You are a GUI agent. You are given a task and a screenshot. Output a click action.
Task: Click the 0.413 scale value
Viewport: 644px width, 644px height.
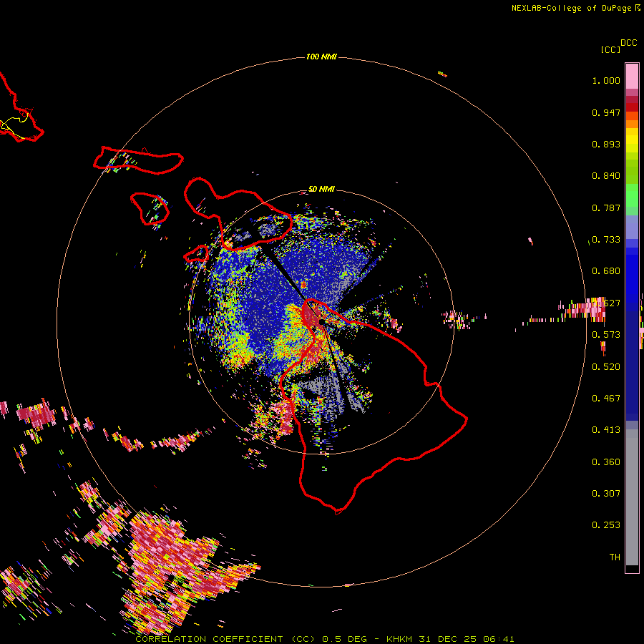[x=606, y=430]
